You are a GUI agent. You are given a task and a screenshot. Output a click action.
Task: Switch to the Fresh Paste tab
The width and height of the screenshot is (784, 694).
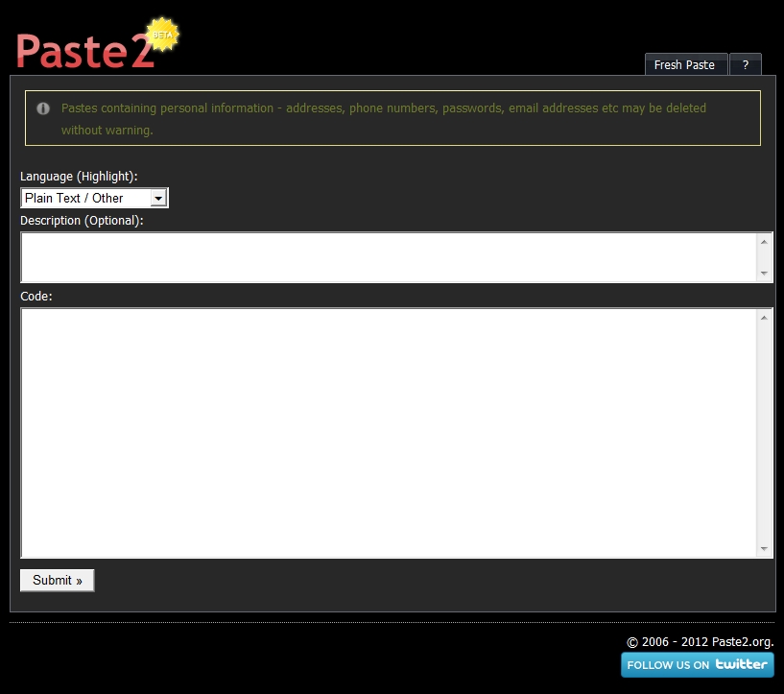coord(685,64)
